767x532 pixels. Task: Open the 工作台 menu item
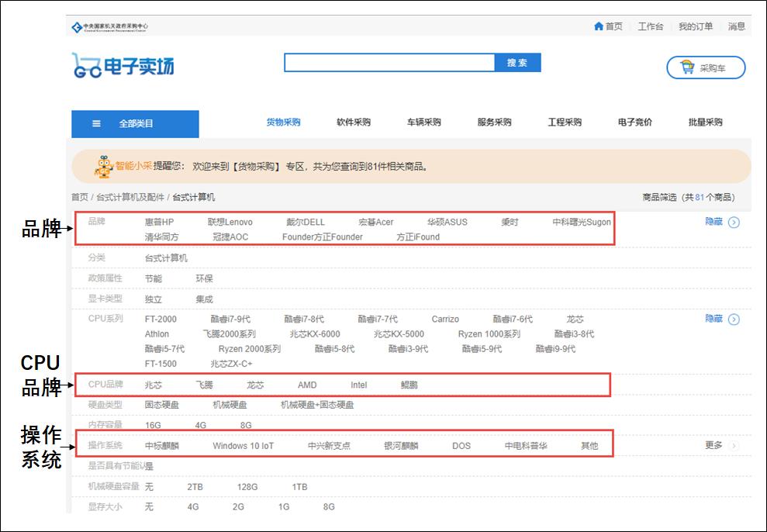[x=651, y=26]
